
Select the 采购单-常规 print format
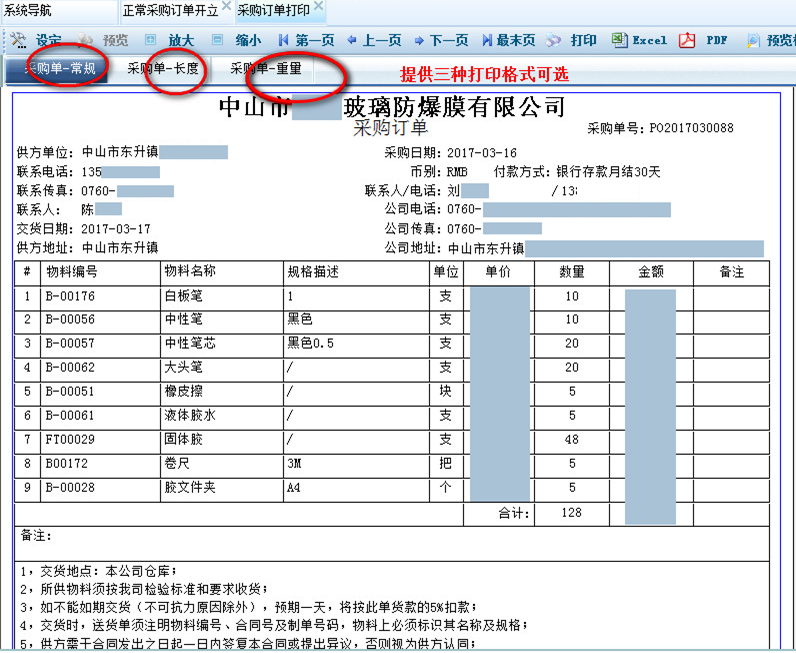[x=59, y=70]
